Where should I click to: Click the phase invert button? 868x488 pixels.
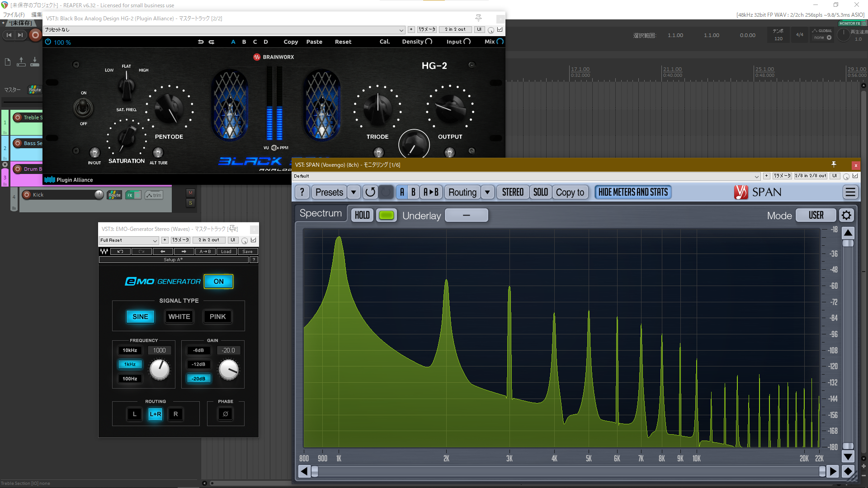[226, 414]
